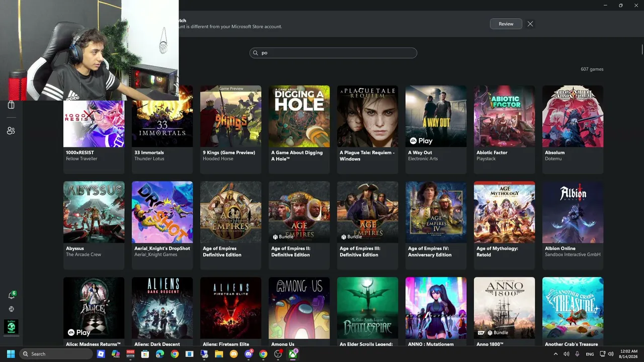Open the Abyssus game cover
Viewport: 644px width, 362px height.
[x=94, y=212]
